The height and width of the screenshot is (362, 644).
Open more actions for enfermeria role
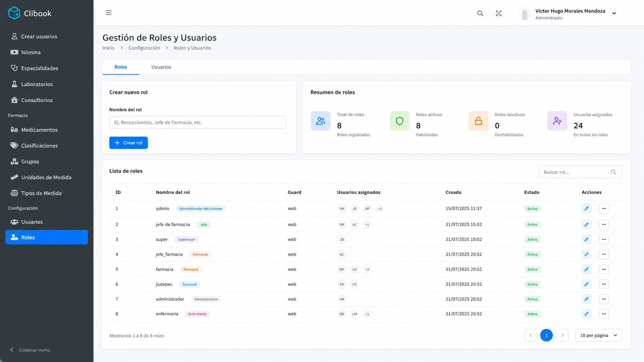point(604,314)
